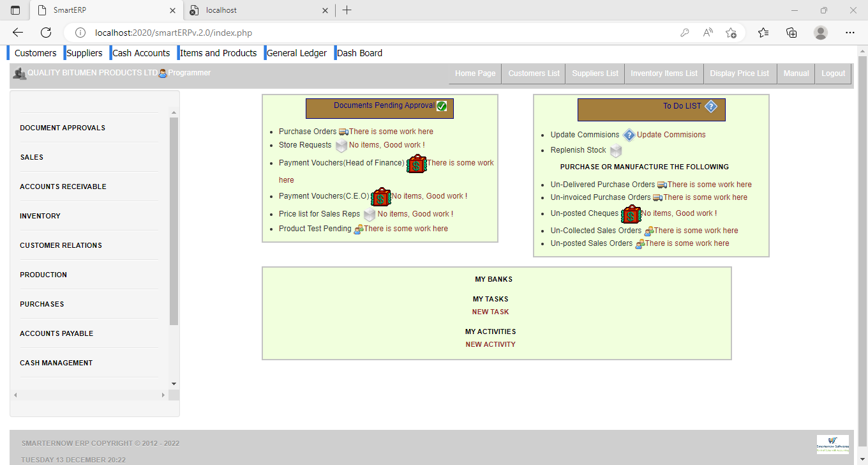Expand the INVENTORY sidebar section

pos(40,216)
